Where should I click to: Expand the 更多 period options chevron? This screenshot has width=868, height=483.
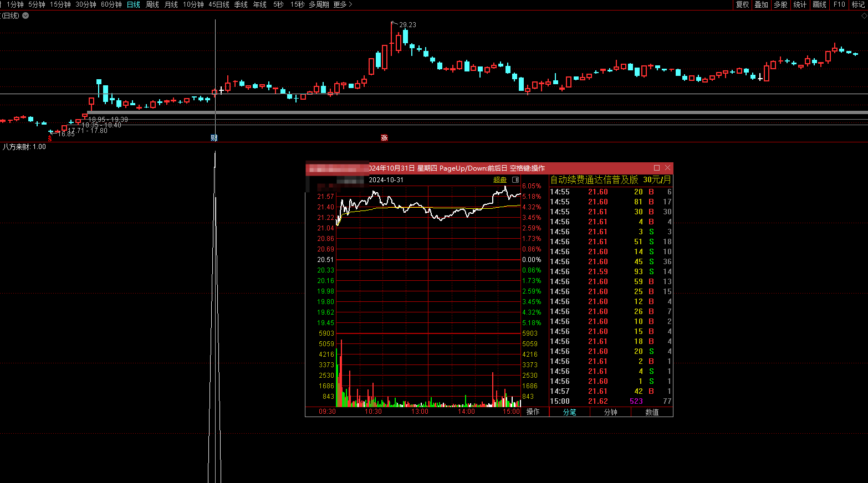(350, 4)
